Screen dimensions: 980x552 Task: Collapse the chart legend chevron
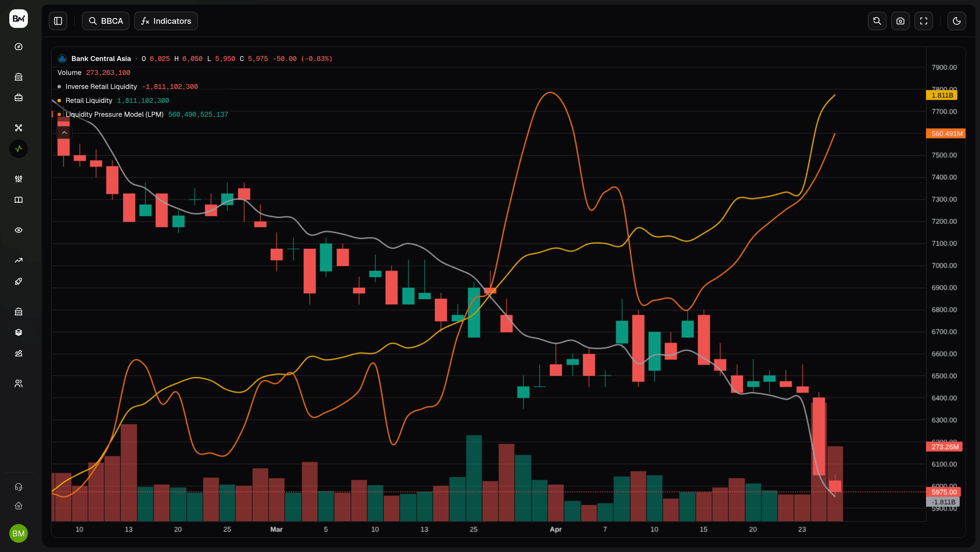tap(65, 132)
